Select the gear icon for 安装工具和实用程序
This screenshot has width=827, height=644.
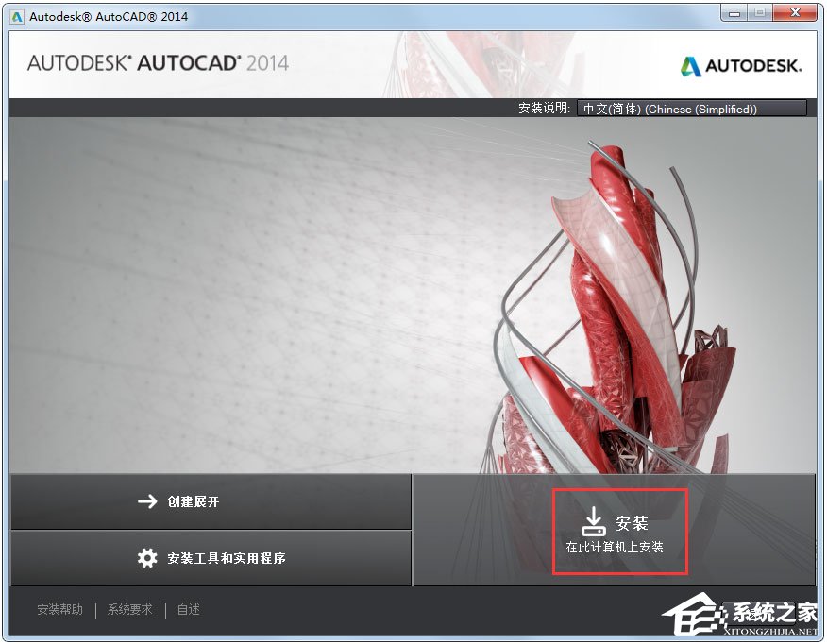[x=147, y=558]
